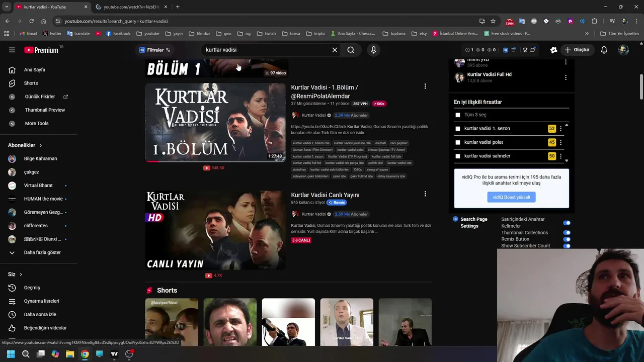Open vidIQ chat bubble icon in header
This screenshot has width=644, height=362.
tap(533, 50)
